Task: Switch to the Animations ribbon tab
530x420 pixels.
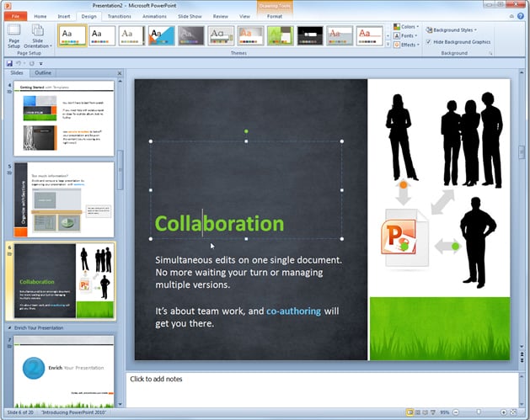Action: click(154, 16)
